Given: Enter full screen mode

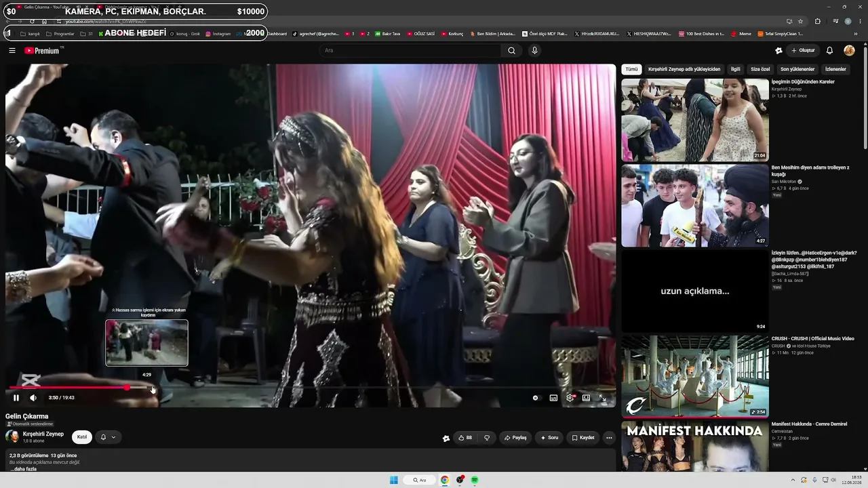Looking at the screenshot, I should [x=602, y=398].
